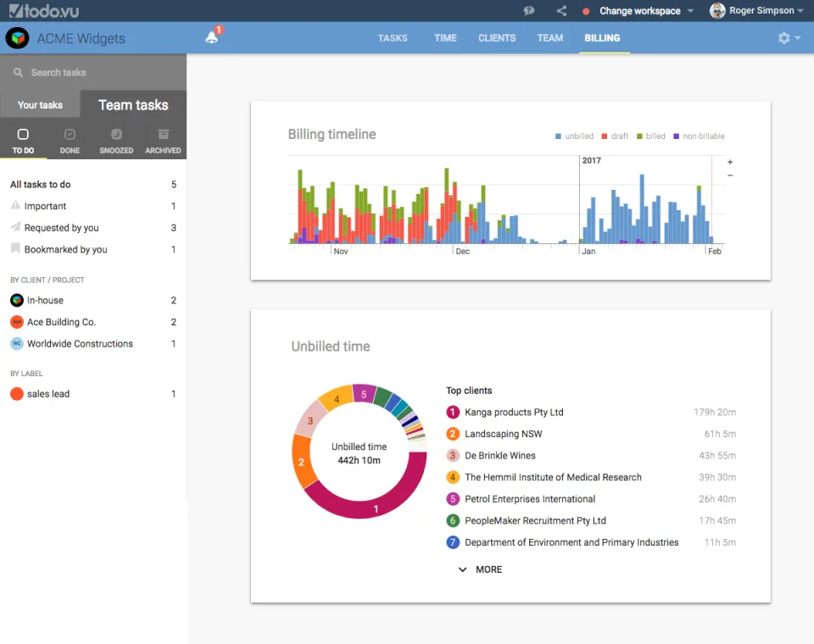
Task: Select the To Do status filter
Action: pyautogui.click(x=23, y=142)
